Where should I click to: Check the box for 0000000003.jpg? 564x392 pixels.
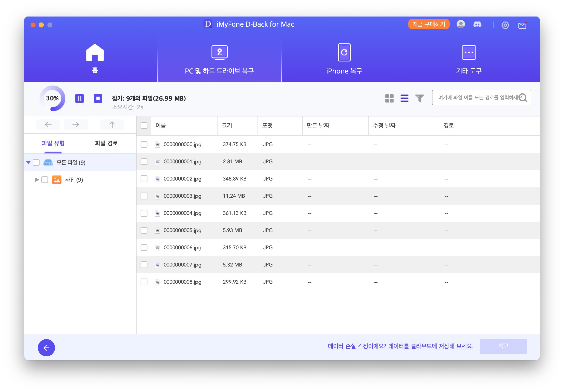pyautogui.click(x=144, y=196)
